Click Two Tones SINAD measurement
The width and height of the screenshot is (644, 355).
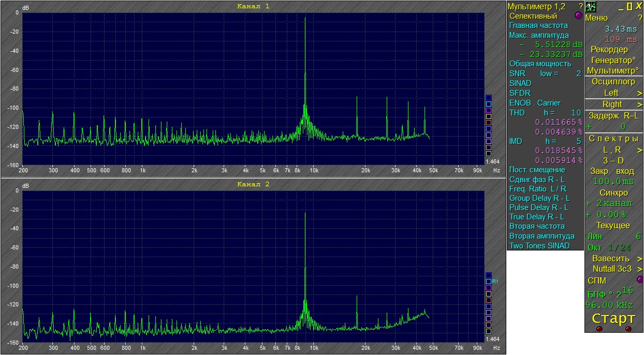(x=539, y=246)
